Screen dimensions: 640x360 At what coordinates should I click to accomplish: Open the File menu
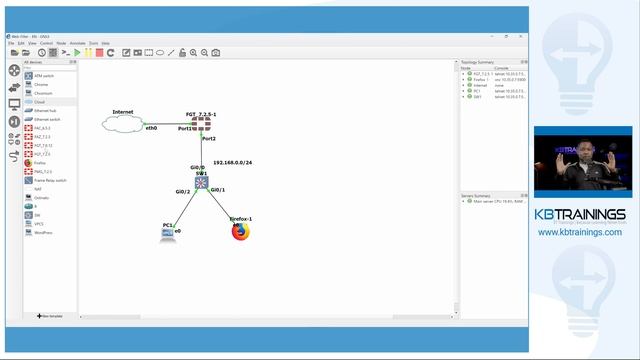pos(11,43)
